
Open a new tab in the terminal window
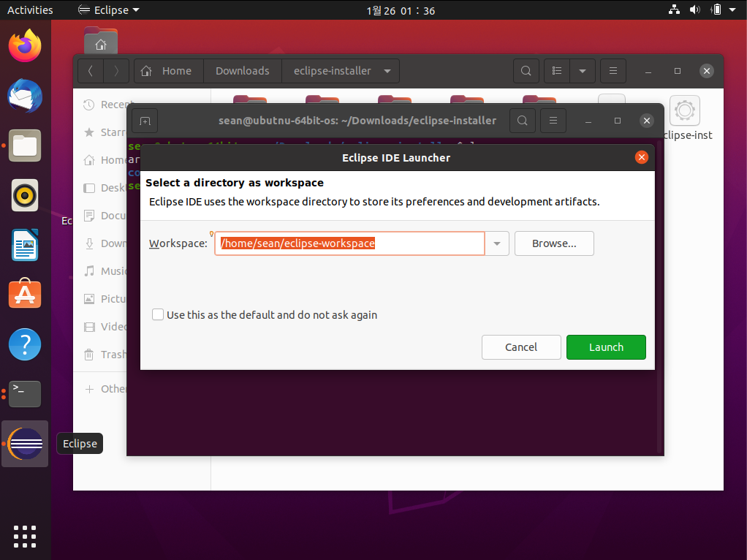pos(145,121)
